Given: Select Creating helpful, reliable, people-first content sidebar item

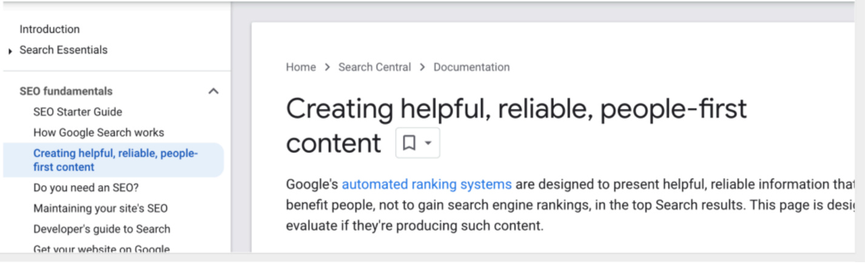Looking at the screenshot, I should point(113,160).
